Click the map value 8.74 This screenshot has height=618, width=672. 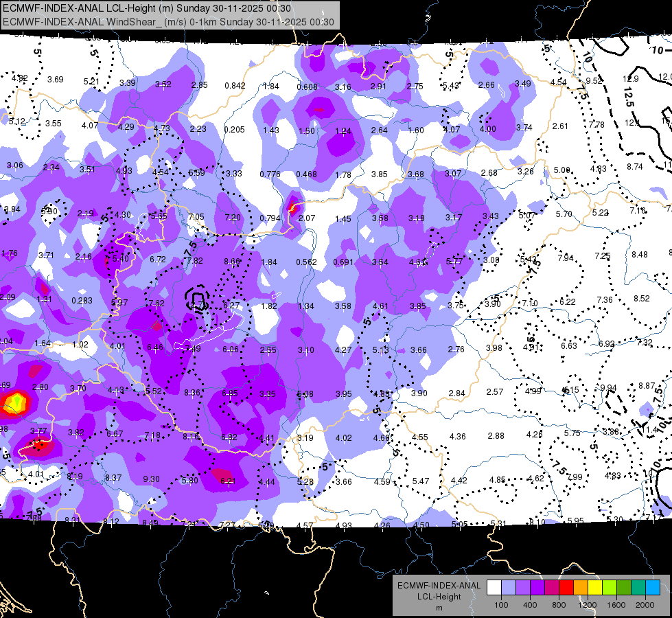click(x=635, y=167)
